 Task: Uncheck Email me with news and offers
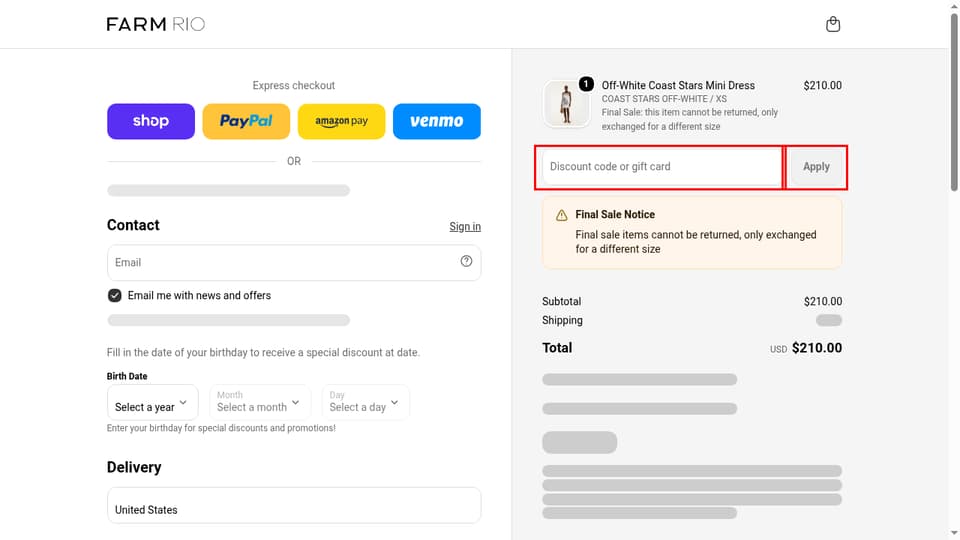coord(114,296)
